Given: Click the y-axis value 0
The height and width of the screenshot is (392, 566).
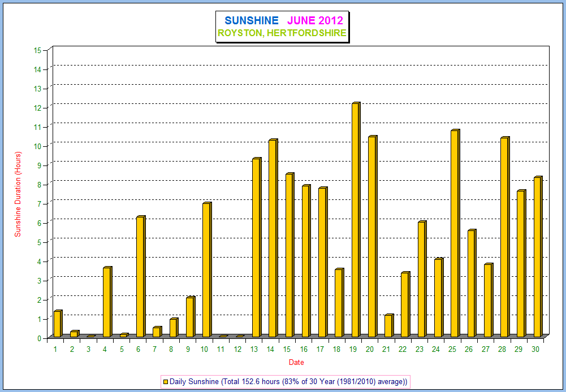Looking at the screenshot, I should pos(40,338).
